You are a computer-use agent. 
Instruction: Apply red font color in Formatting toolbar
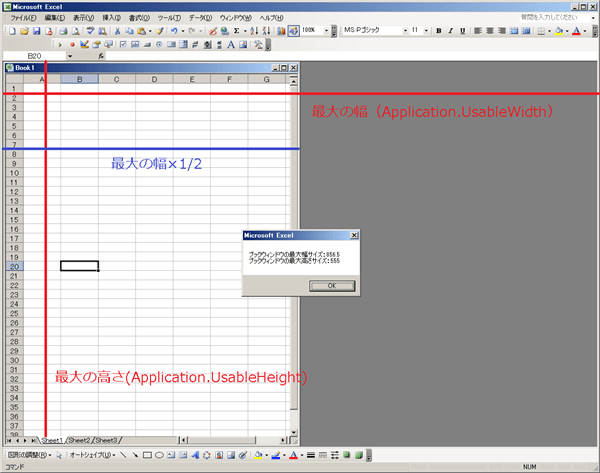coord(576,31)
